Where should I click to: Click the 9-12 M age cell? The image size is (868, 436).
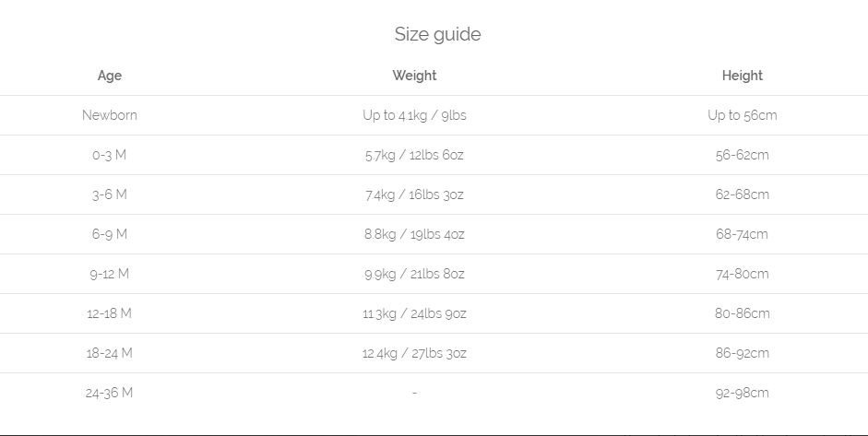coord(110,274)
